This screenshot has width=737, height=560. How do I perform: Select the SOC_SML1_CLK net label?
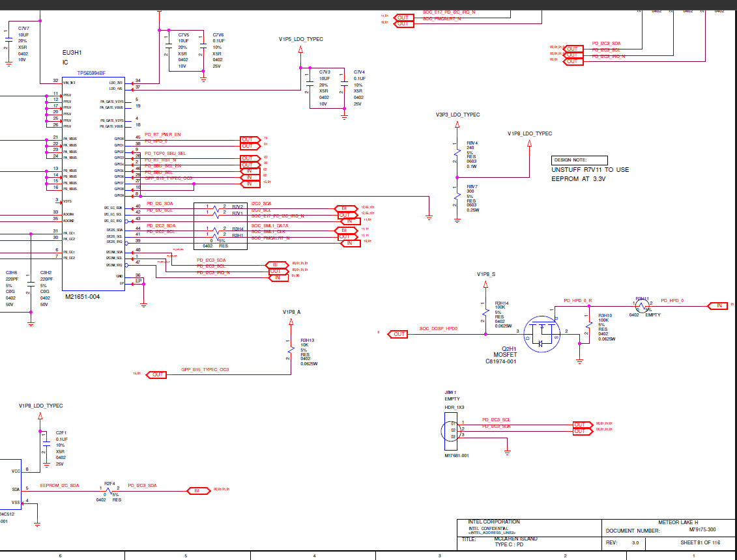click(x=268, y=232)
